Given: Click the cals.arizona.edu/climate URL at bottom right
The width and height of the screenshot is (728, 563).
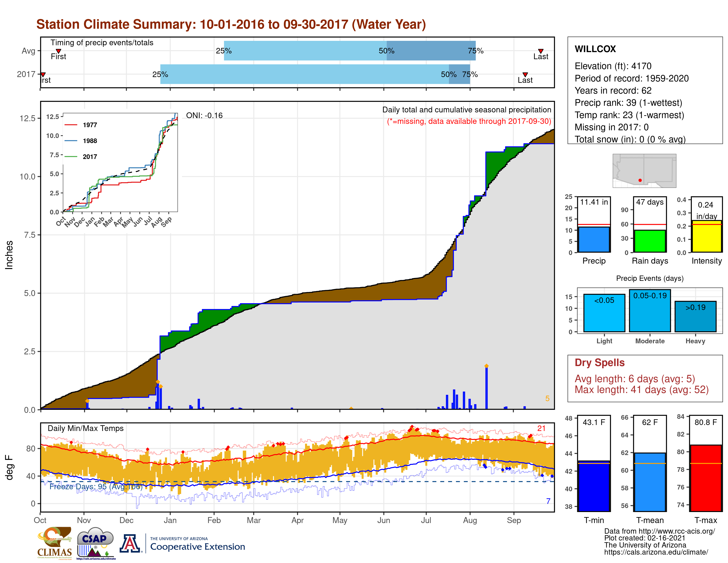Looking at the screenshot, I should (x=656, y=552).
